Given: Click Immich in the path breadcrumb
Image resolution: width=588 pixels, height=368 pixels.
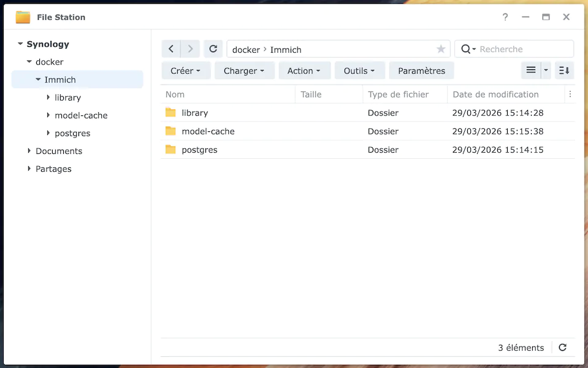Looking at the screenshot, I should coord(286,50).
